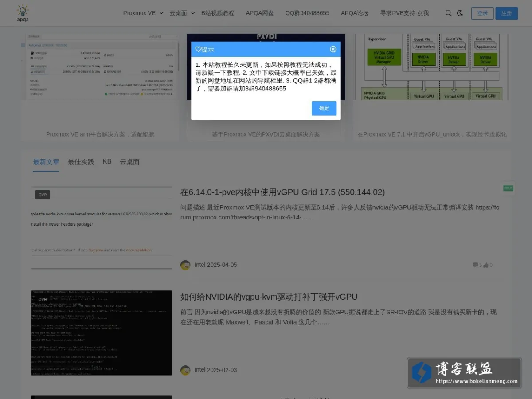Click the comment icon showing 5
The height and width of the screenshot is (399, 532).
click(475, 265)
